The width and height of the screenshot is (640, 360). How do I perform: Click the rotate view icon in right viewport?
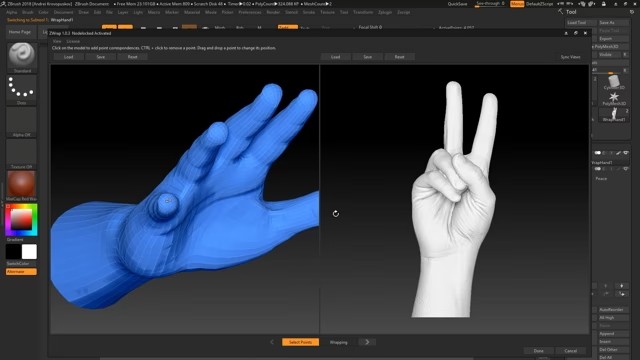click(x=336, y=213)
